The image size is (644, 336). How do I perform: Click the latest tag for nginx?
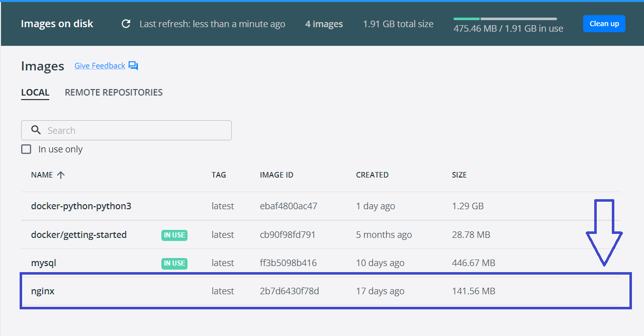[x=223, y=291]
